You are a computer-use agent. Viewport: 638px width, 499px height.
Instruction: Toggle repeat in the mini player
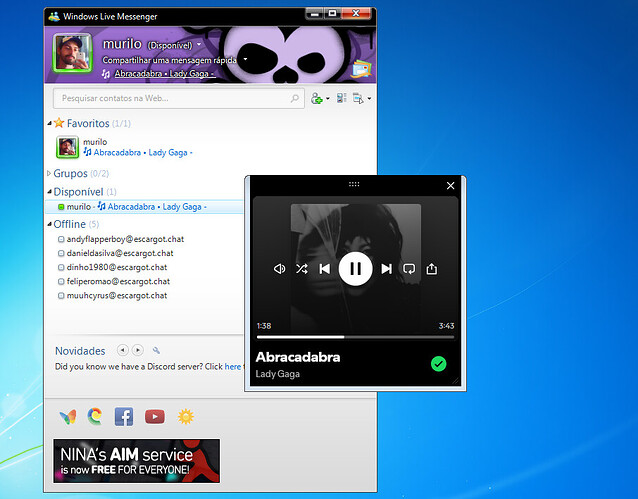[409, 269]
